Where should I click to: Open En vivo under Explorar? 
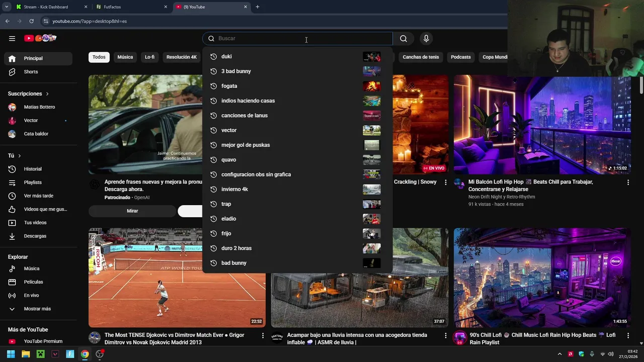click(38, 295)
